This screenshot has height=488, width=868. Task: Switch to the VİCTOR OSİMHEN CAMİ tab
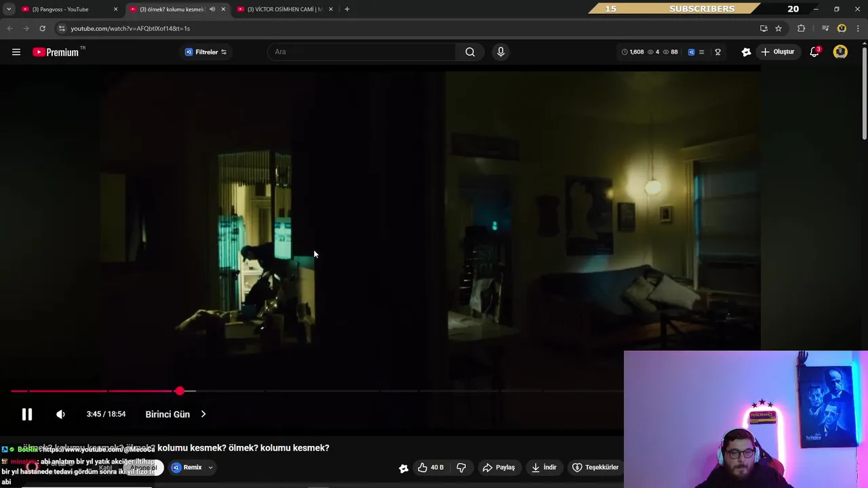285,9
